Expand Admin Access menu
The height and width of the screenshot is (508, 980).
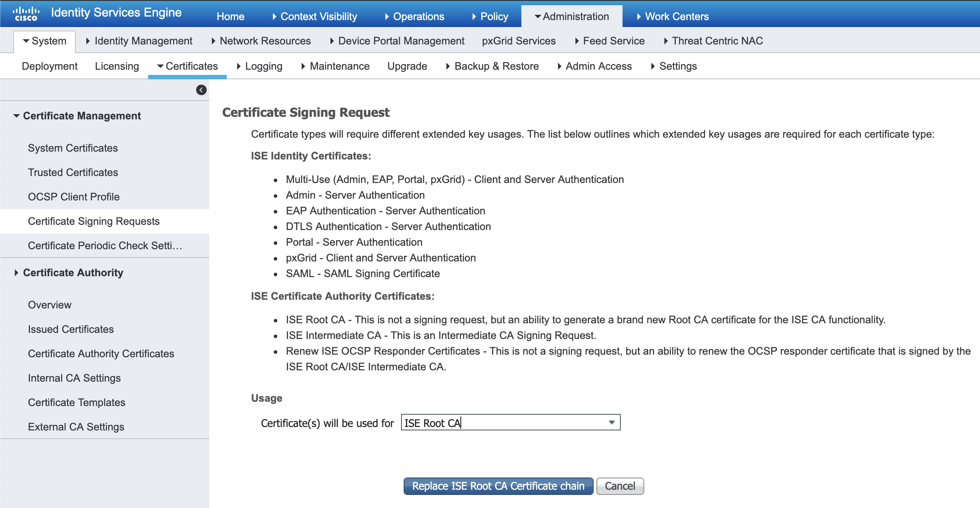click(595, 66)
